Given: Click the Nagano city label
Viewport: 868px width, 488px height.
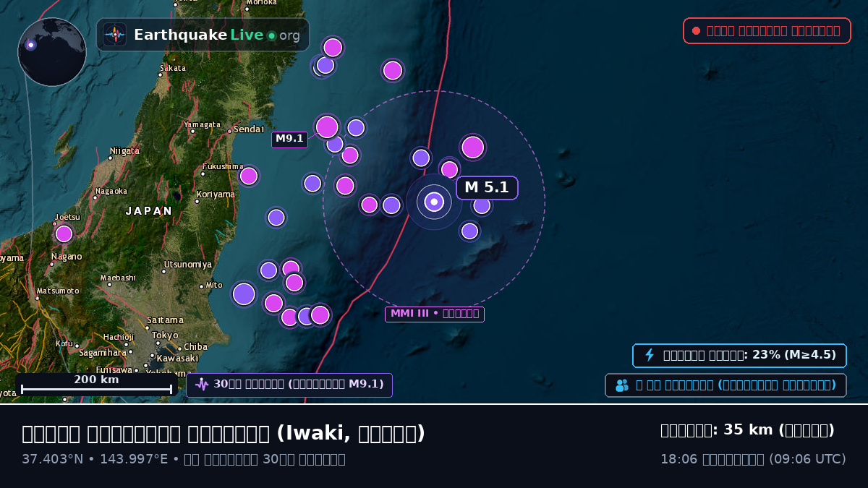Looking at the screenshot, I should point(67,257).
